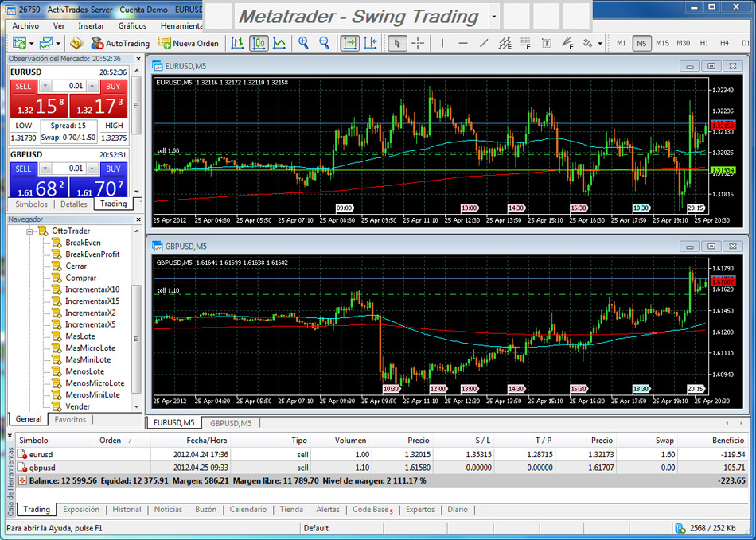756x540 pixels.
Task: Switch timeframe to M15
Action: coord(662,43)
